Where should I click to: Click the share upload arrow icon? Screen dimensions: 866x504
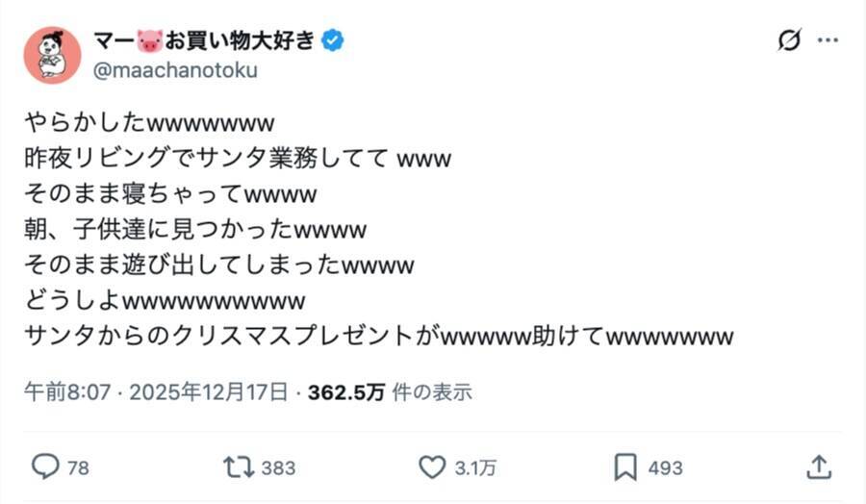point(818,467)
